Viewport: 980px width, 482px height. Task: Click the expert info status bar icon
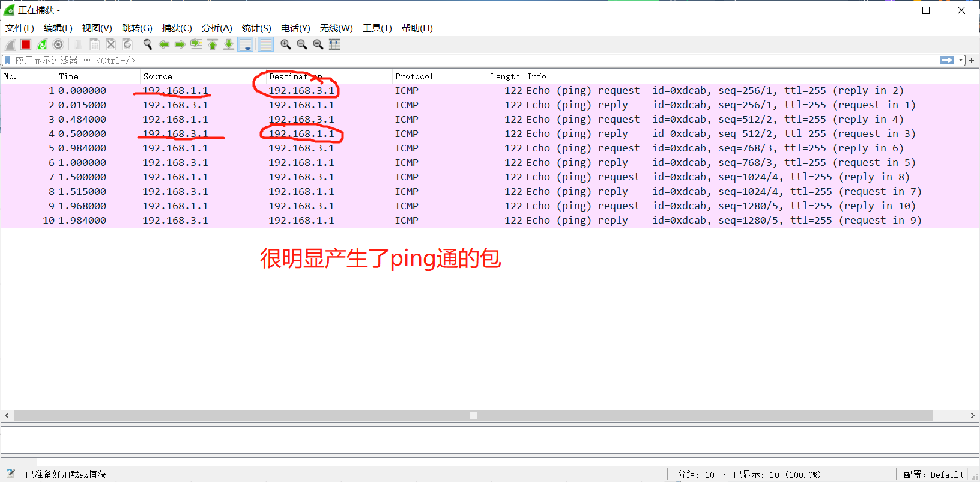click(11, 474)
